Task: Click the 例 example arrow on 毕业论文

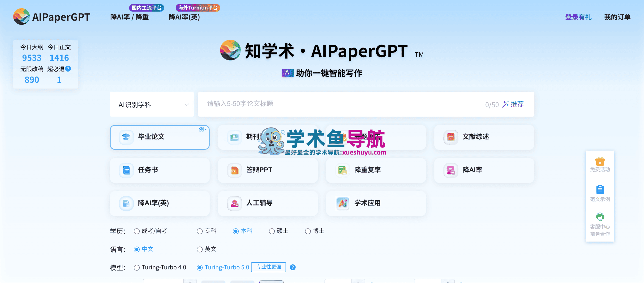Action: click(202, 129)
